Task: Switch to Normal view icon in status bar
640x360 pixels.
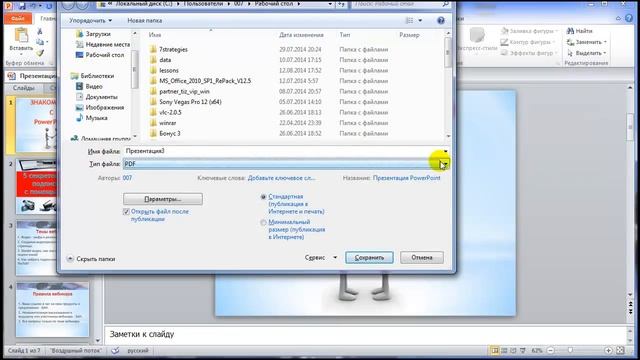Action: tap(495, 351)
